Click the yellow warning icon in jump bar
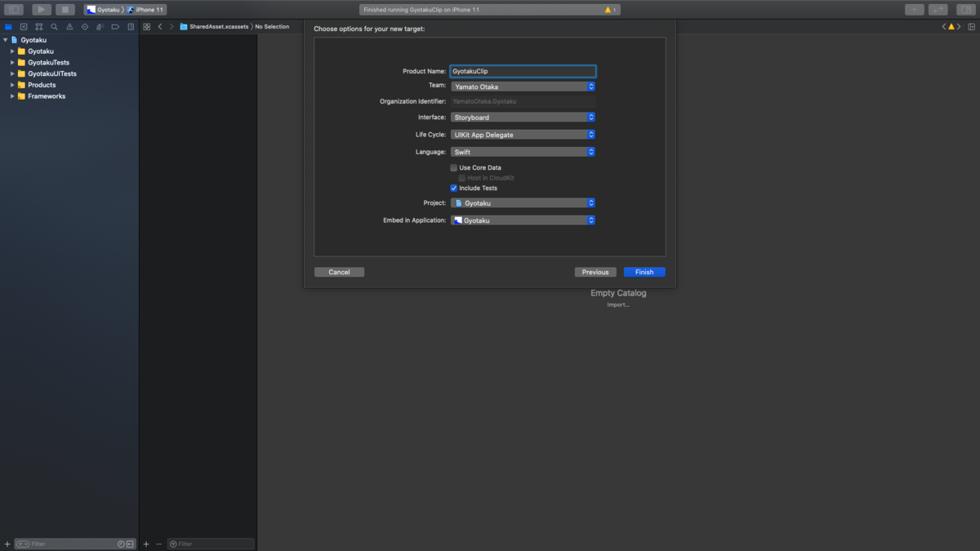 pyautogui.click(x=951, y=27)
